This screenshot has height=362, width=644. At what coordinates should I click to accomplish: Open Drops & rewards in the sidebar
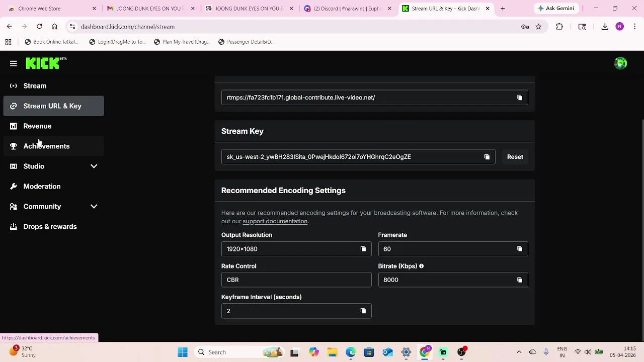[53, 227]
